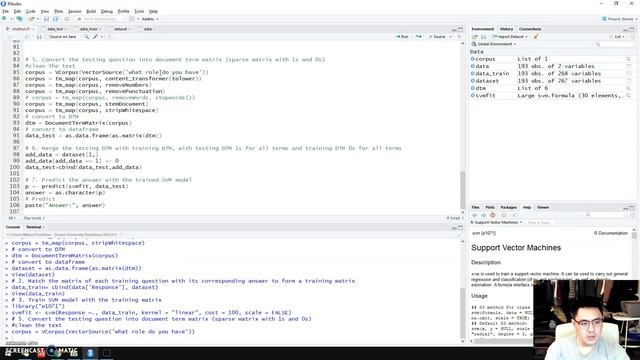Switch to the Plots tab
Screen dimensions: 640x360
click(490, 207)
